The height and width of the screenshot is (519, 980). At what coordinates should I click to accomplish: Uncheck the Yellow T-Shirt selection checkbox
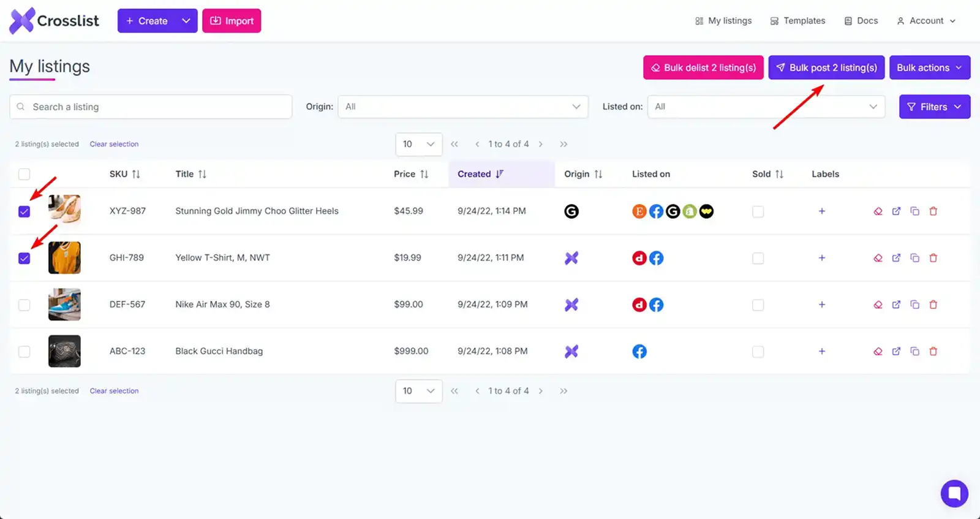(x=24, y=258)
